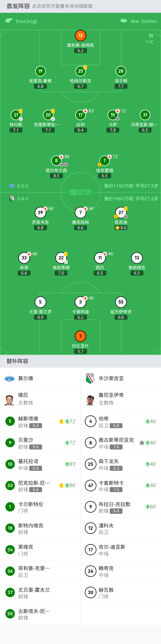Click the referee whistle icon

pos(9,21)
